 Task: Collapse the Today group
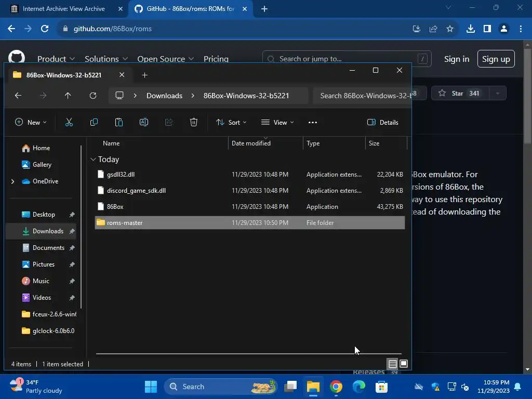point(93,159)
